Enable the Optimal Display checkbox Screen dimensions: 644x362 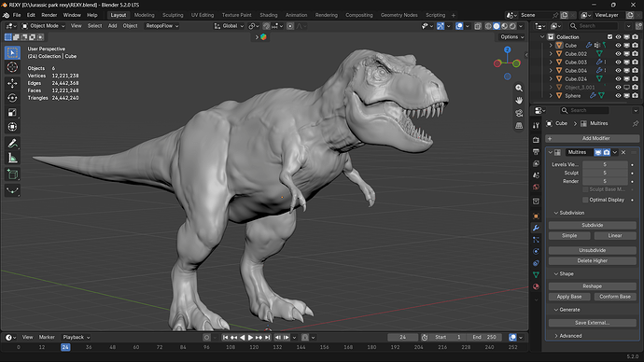tap(585, 200)
